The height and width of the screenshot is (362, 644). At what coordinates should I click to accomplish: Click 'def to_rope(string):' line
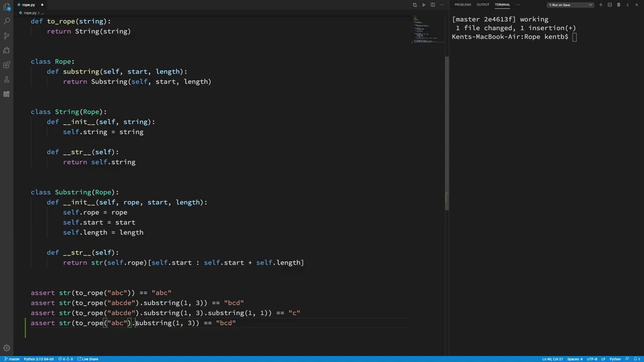click(70, 21)
